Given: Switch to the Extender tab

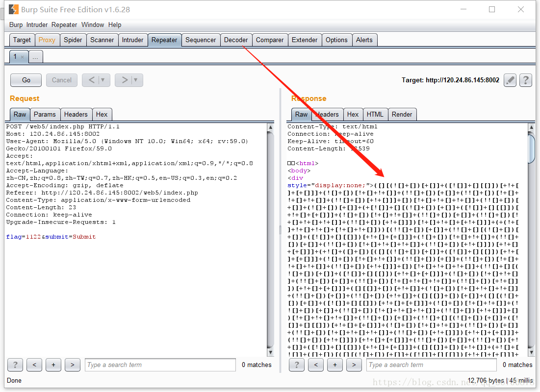Looking at the screenshot, I should (x=305, y=40).
